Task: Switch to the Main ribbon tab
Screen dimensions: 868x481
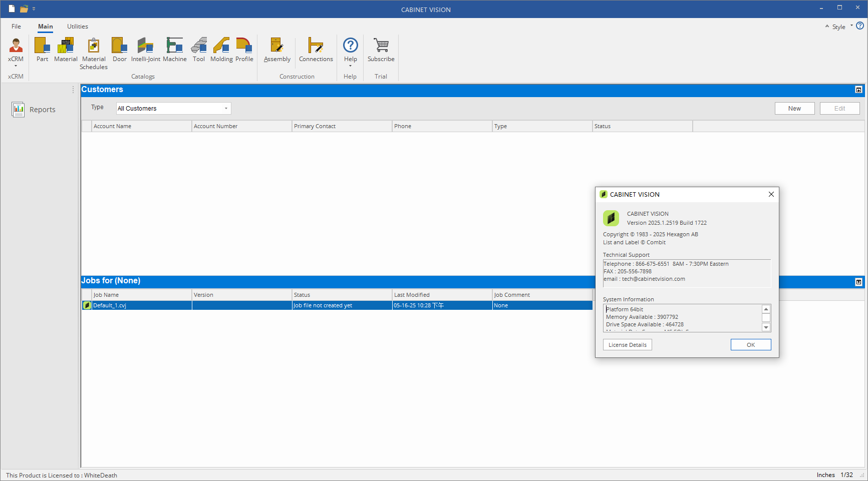Action: coord(46,27)
